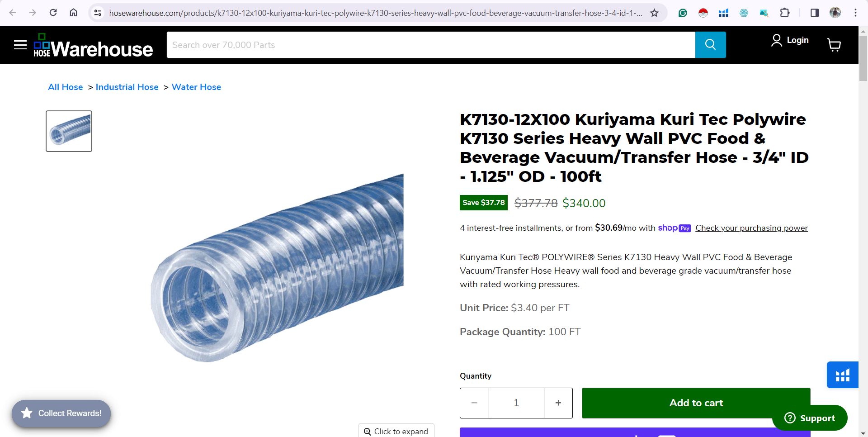Add the hose to cart

pos(696,403)
